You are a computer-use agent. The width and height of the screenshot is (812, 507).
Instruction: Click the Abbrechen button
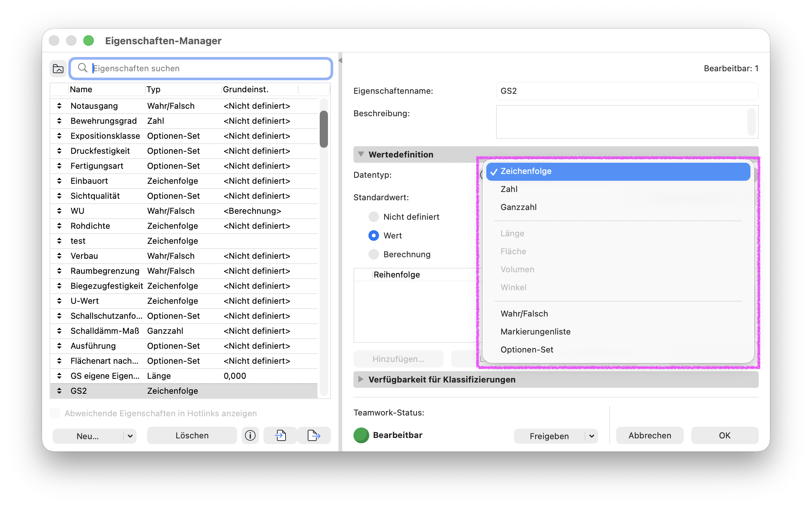pyautogui.click(x=650, y=435)
